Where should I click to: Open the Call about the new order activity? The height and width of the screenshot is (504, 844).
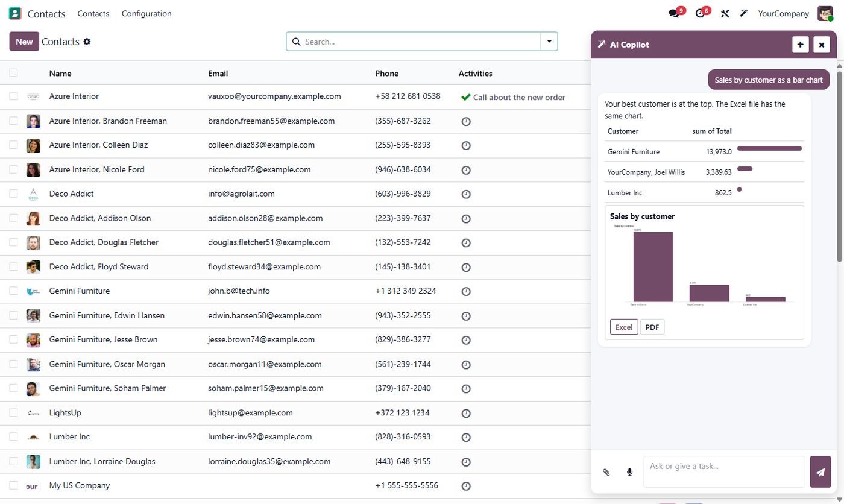(519, 97)
